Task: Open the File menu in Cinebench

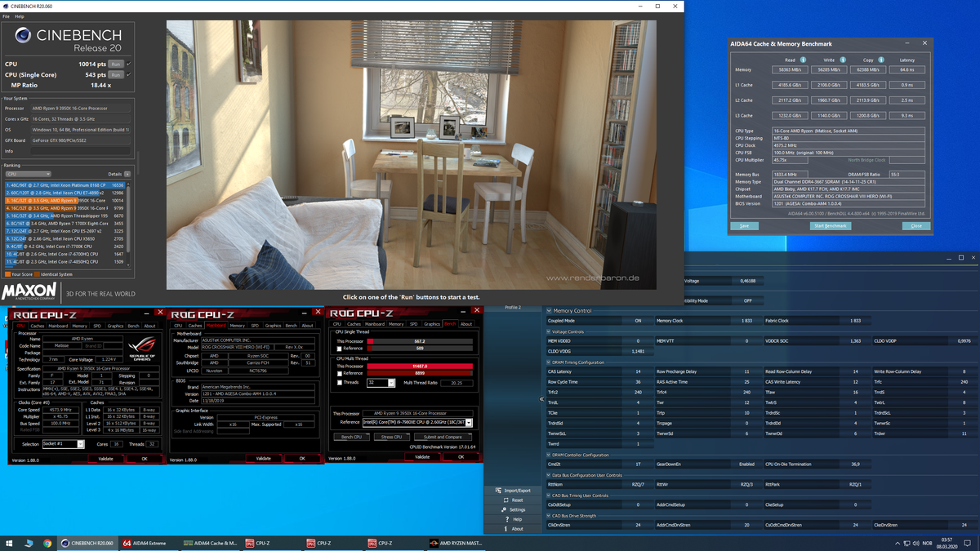Action: point(7,16)
